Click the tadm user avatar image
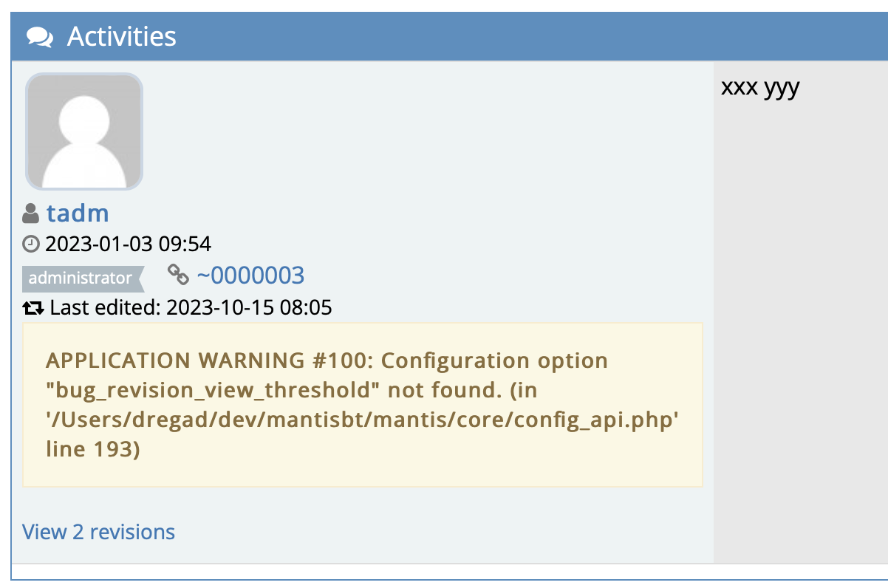888x588 pixels. 84,131
